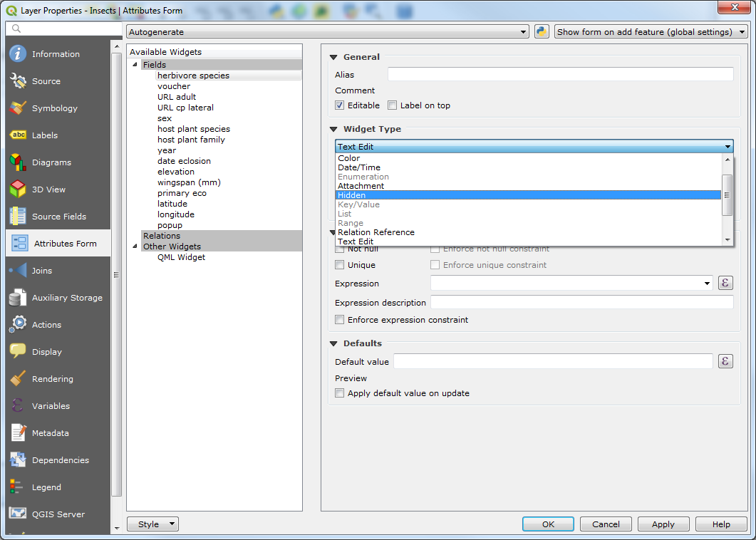Open the Actions gear icon

18,325
